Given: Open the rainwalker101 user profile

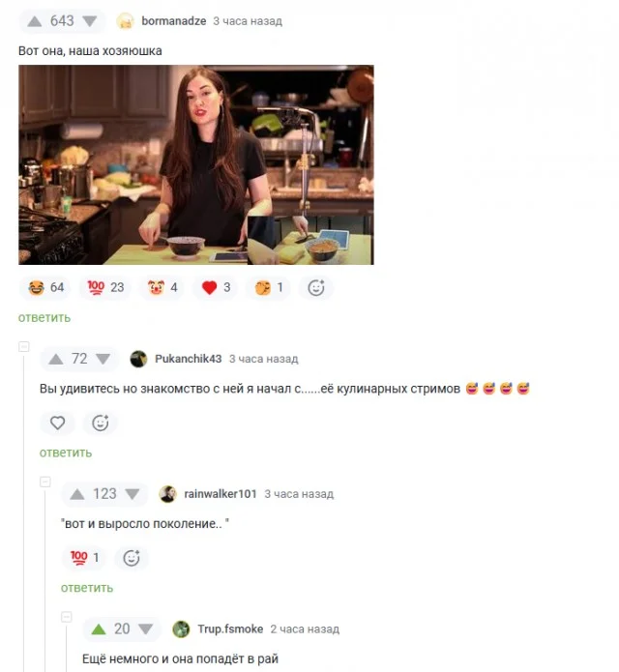Looking at the screenshot, I should click(221, 494).
